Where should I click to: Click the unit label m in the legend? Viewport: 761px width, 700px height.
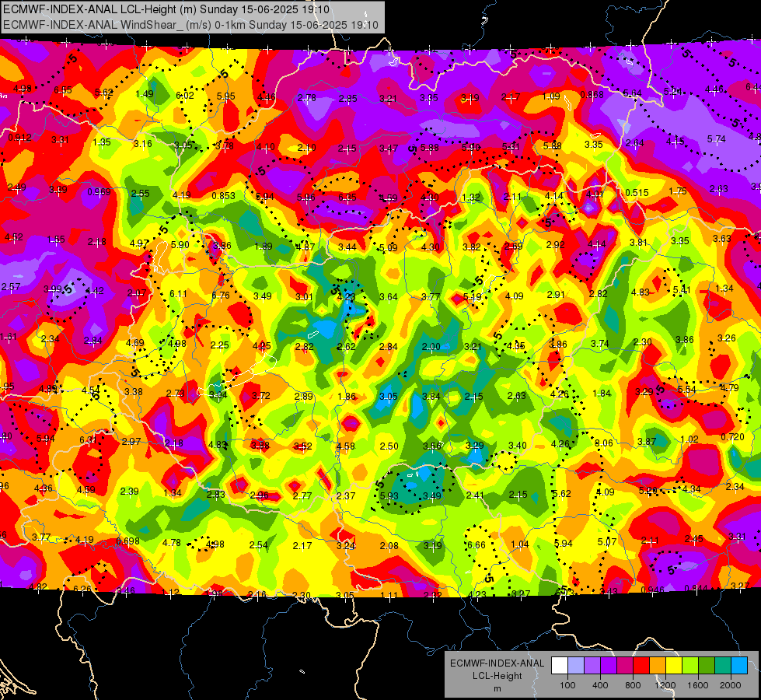[497, 689]
